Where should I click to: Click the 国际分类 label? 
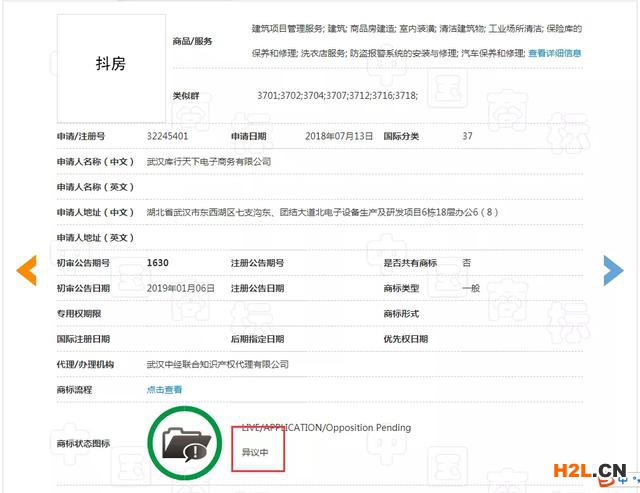click(x=401, y=136)
